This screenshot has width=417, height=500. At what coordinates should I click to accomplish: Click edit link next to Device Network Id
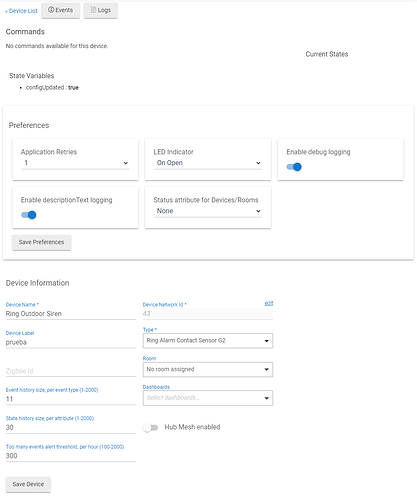269,304
